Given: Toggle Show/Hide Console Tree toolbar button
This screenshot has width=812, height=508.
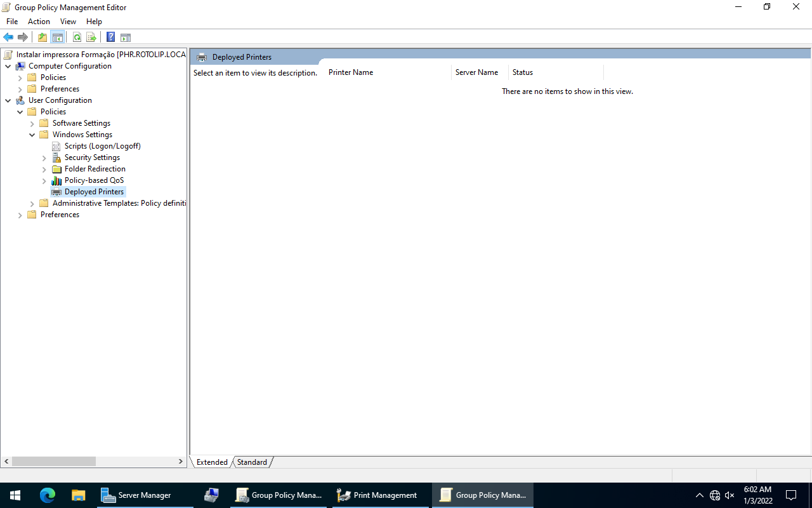Looking at the screenshot, I should point(57,37).
